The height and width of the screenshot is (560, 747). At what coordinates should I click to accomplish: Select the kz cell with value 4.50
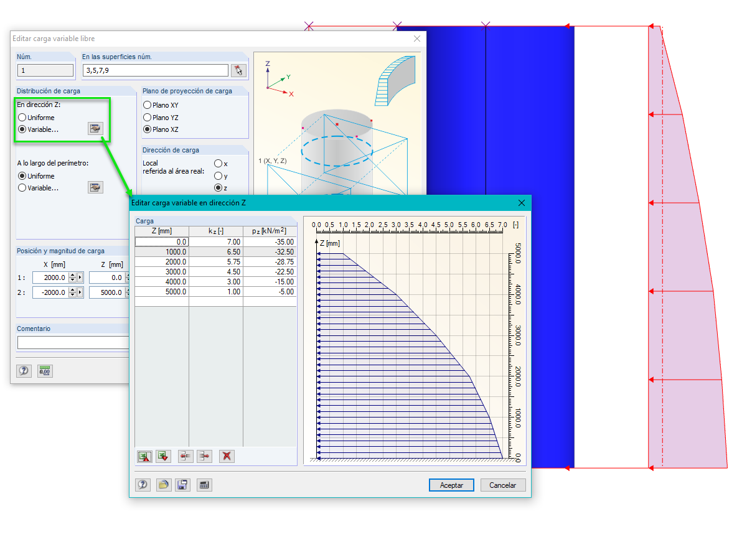[x=216, y=272]
